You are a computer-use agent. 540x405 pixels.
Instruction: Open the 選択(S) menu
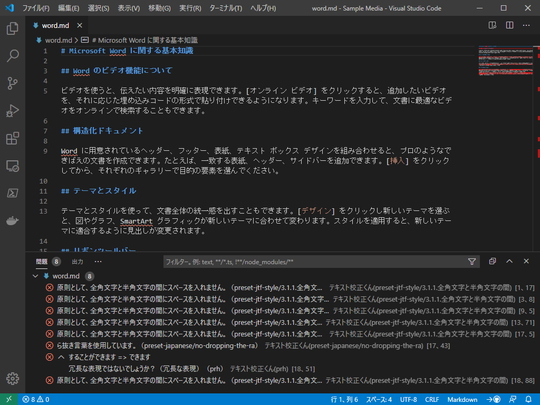(x=98, y=8)
